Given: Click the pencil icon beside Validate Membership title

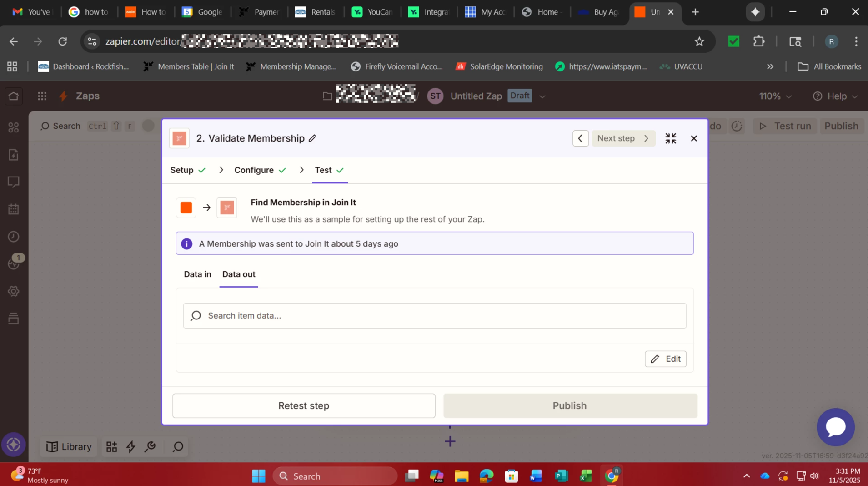Looking at the screenshot, I should point(313,138).
